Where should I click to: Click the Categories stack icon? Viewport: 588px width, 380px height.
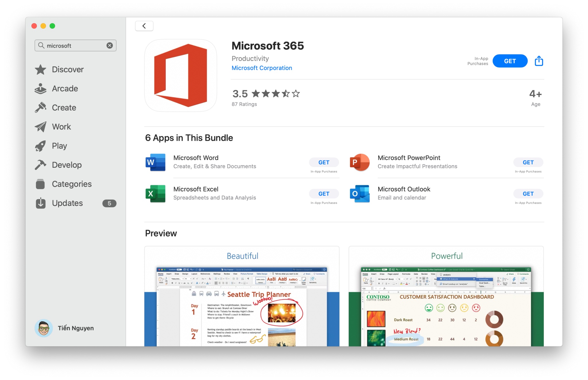(40, 184)
